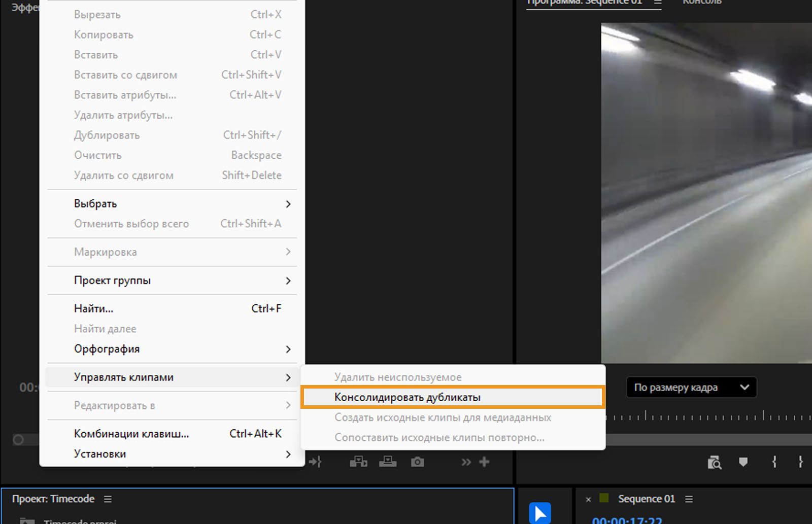Select Дублировать in the menu

coord(172,135)
